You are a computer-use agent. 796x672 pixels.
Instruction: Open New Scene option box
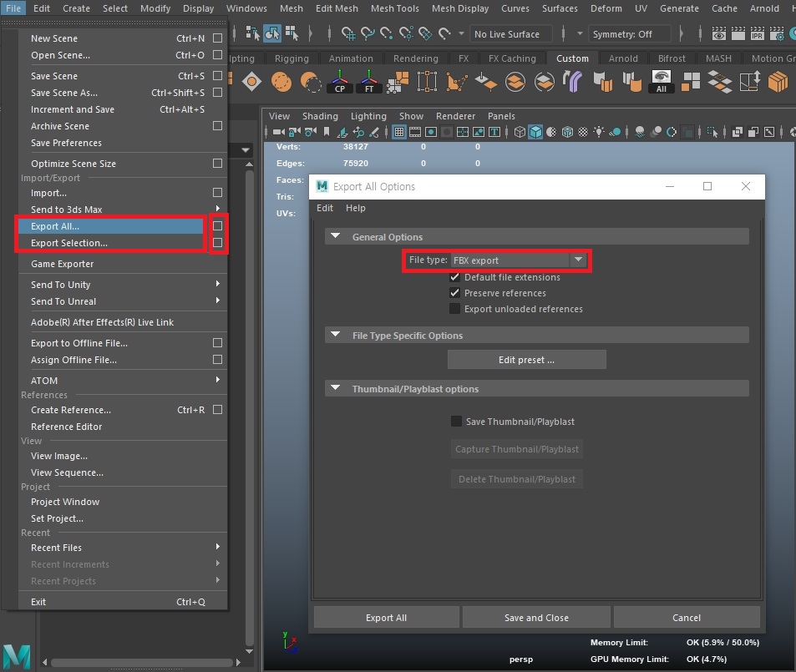point(217,38)
